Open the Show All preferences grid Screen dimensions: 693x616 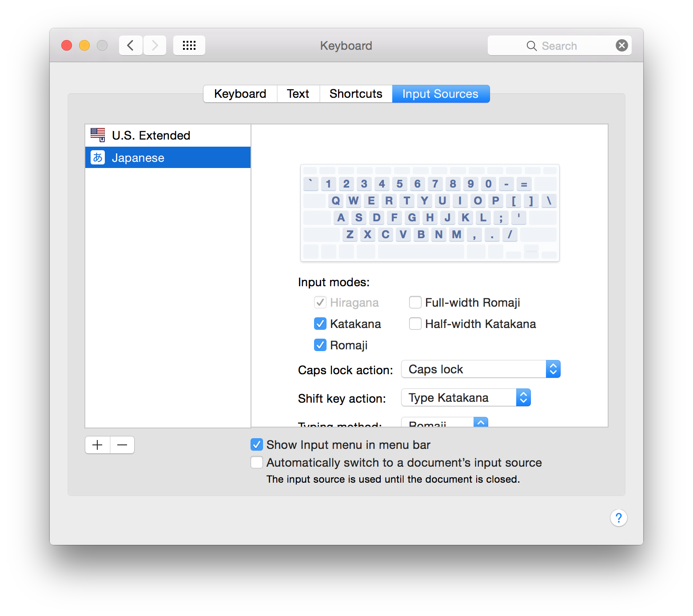click(x=189, y=45)
